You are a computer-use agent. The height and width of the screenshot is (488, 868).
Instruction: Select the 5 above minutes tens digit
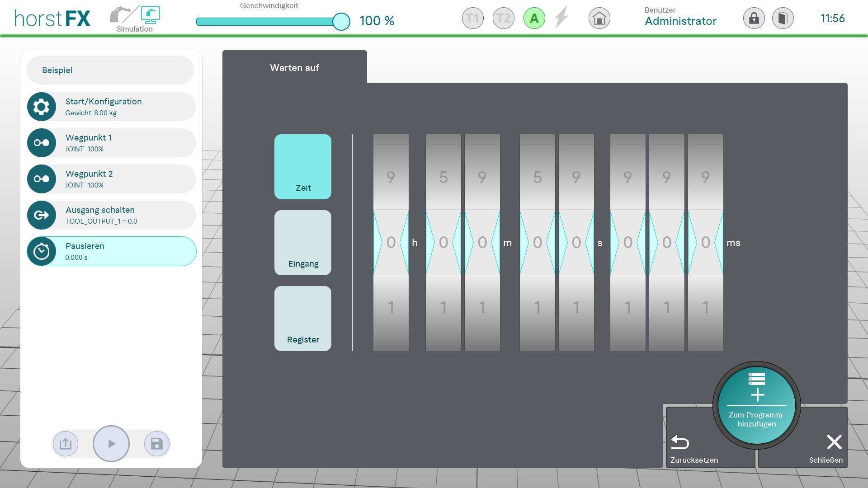(443, 177)
